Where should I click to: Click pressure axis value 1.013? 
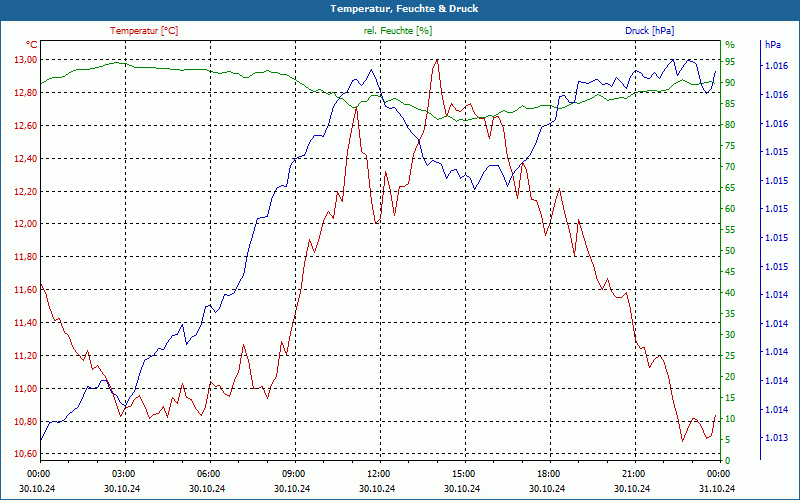point(776,438)
